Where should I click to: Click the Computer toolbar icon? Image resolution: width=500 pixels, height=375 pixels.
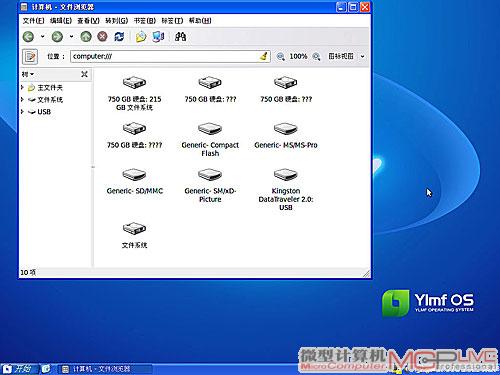click(158, 37)
